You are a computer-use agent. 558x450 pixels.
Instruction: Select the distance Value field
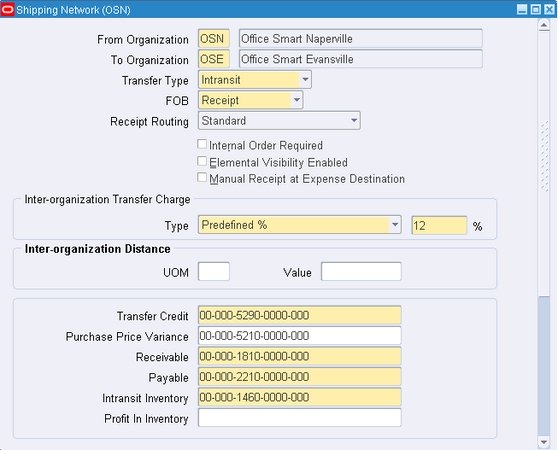point(361,272)
